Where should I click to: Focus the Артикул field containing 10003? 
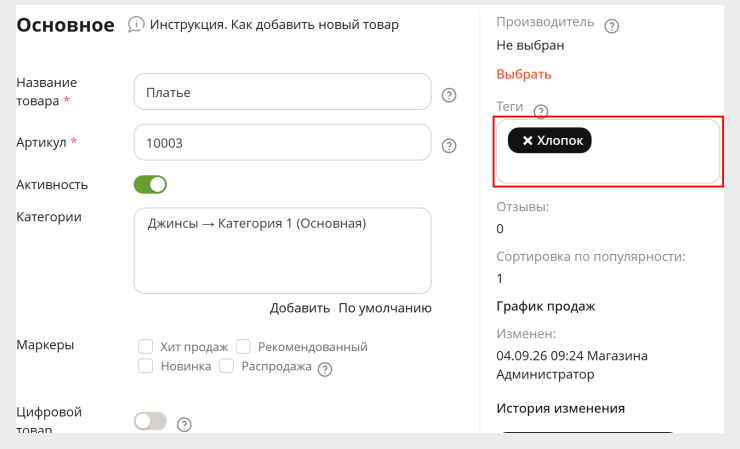[x=283, y=142]
